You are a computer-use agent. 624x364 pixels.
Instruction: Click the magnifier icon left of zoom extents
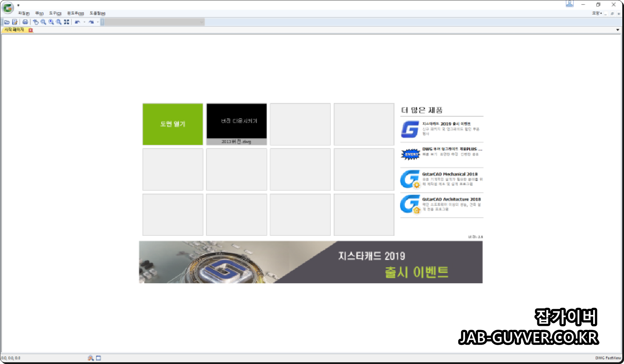coord(59,22)
